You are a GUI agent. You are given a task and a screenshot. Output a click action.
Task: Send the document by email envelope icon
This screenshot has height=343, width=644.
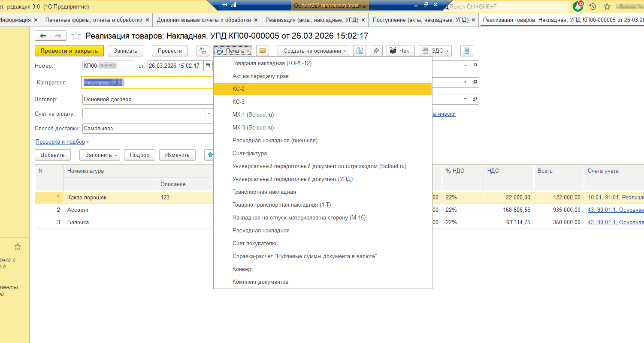coord(263,51)
